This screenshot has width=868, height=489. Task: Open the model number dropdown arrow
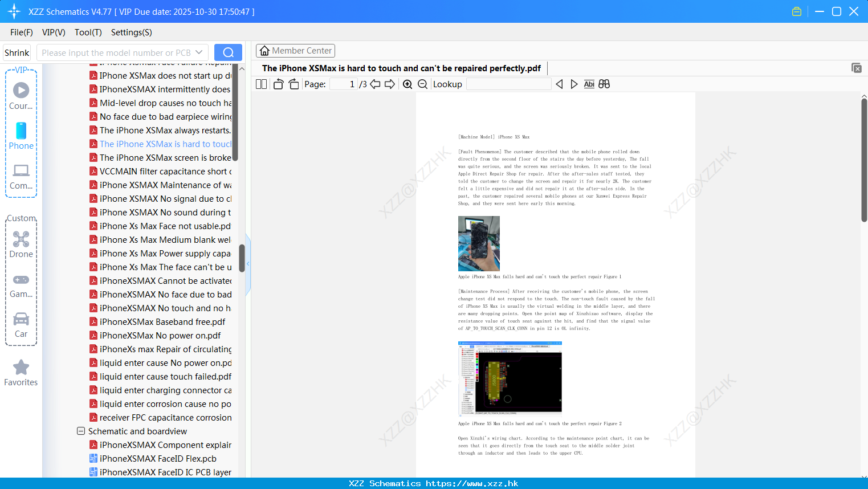(x=199, y=52)
